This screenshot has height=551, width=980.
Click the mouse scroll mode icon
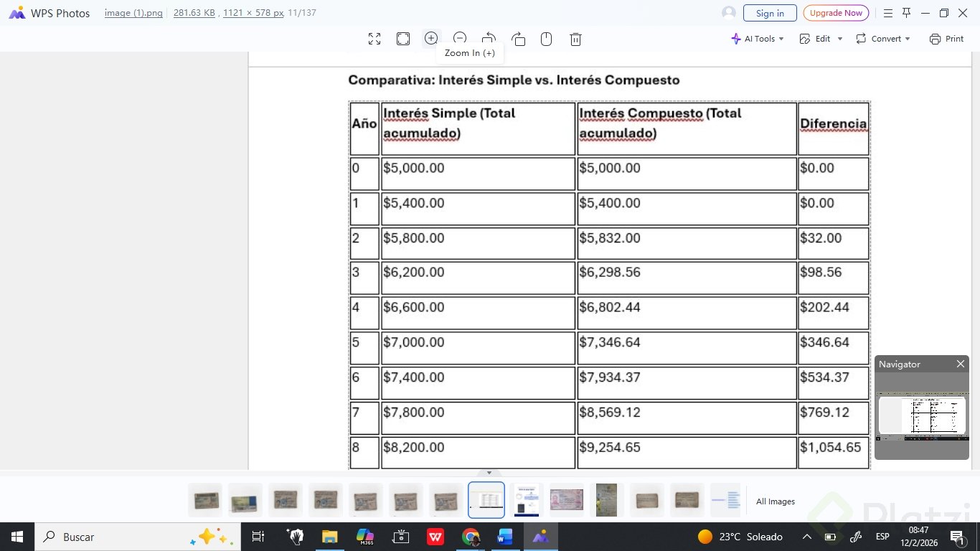point(546,39)
